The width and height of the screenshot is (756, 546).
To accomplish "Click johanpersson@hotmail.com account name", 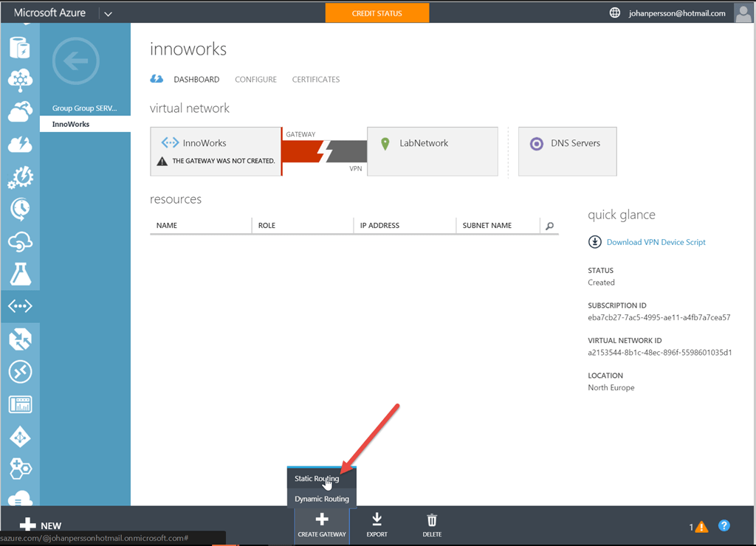I will tap(677, 13).
